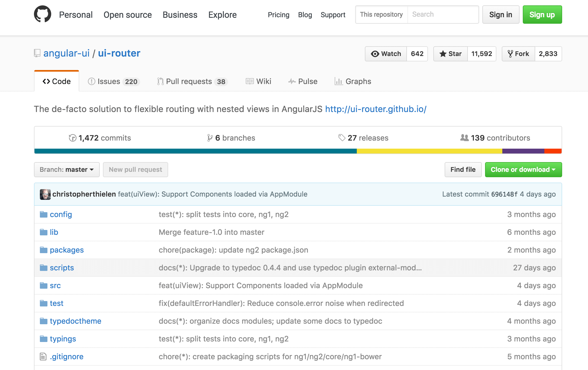Click the purple segment of the language bar
588x370 pixels.
523,151
